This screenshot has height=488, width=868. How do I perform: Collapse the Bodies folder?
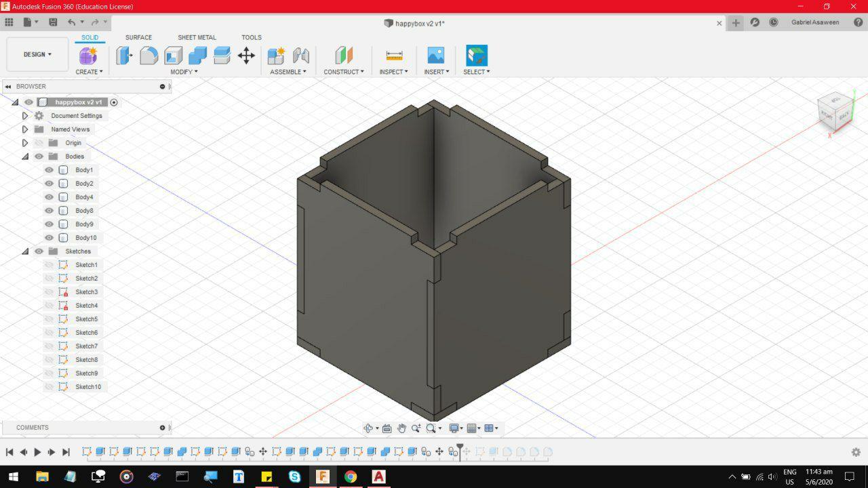pyautogui.click(x=25, y=157)
